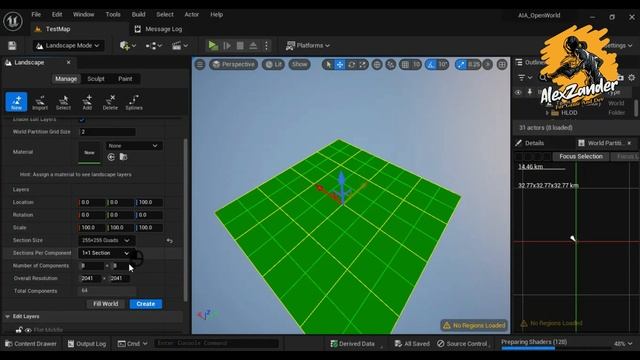The width and height of the screenshot is (640, 360).
Task: Click the Create landscape button
Action: pyautogui.click(x=146, y=304)
